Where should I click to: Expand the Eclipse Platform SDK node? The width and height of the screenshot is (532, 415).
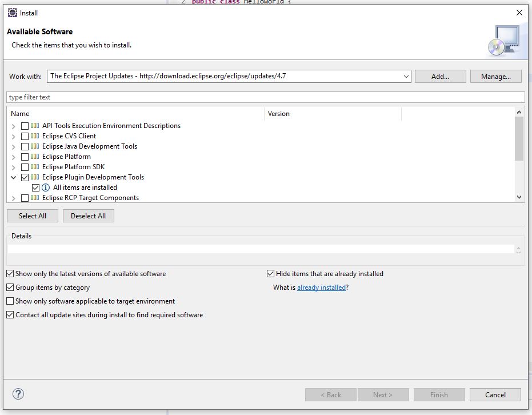click(14, 167)
